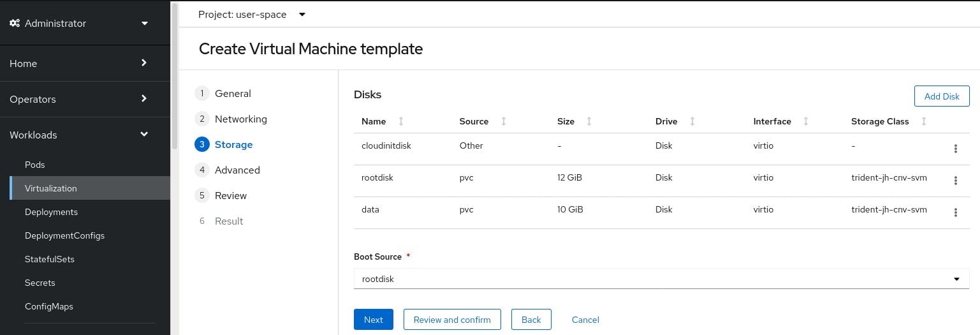Open Deployments in the sidebar
The image size is (980, 335).
pyautogui.click(x=51, y=212)
